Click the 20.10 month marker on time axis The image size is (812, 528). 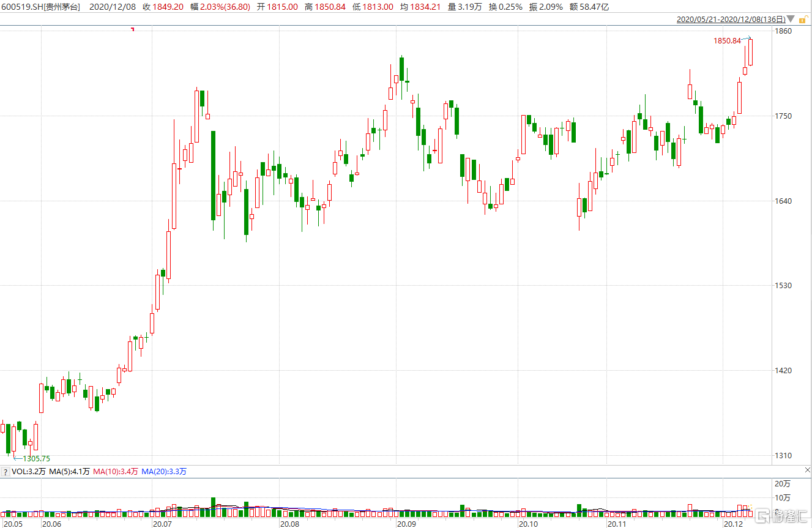[x=528, y=524]
